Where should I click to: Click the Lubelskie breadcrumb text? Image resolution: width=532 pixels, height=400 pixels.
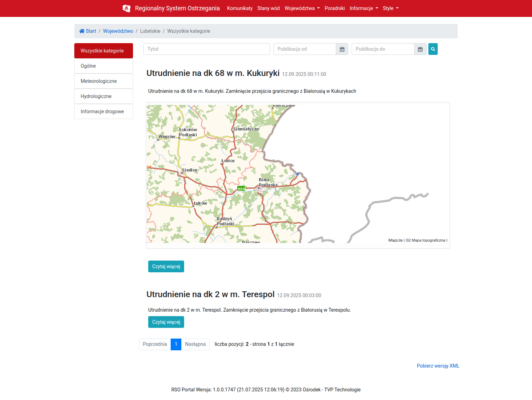(150, 31)
